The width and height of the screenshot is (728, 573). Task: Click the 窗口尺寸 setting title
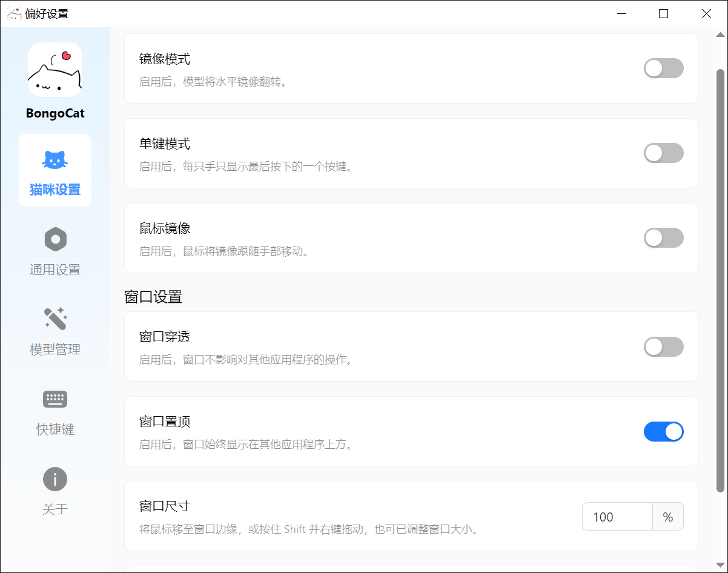tap(165, 506)
